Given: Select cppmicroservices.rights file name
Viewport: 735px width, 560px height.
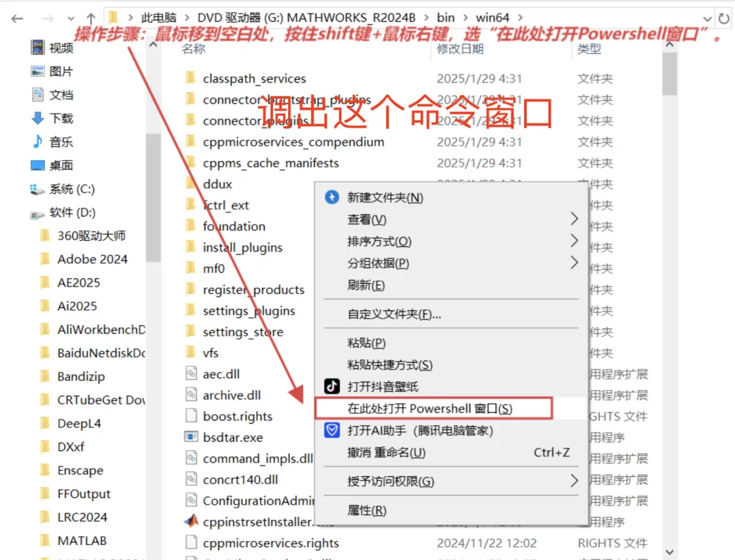Looking at the screenshot, I should (270, 543).
